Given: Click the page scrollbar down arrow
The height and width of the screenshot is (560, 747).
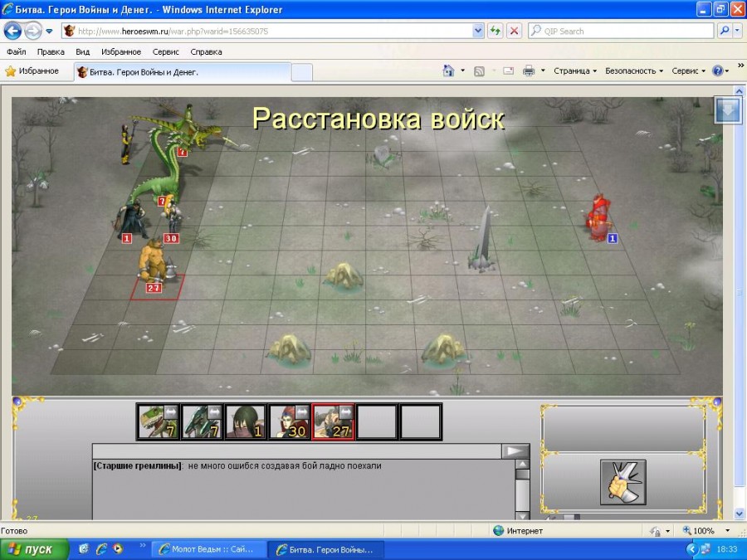Looking at the screenshot, I should click(739, 514).
